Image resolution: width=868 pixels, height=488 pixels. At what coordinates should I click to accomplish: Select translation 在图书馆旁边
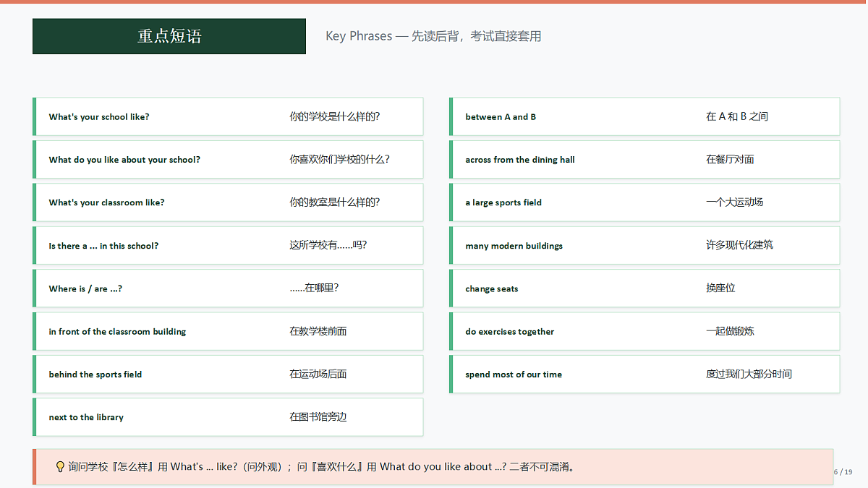pos(318,417)
